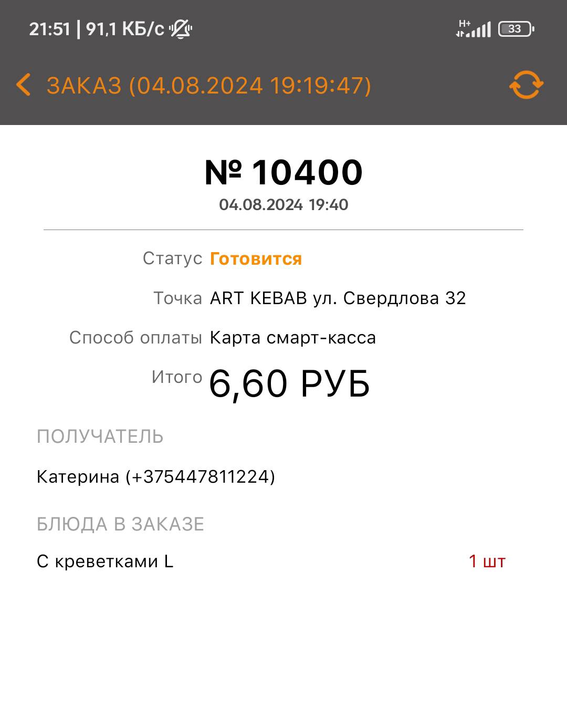The height and width of the screenshot is (728, 567).
Task: Tap the С креветками L dish
Action: coord(105,561)
